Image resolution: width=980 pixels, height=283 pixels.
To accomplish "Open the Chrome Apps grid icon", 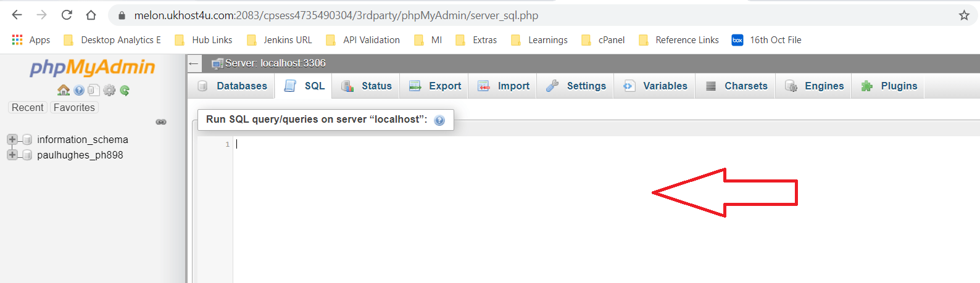I will coord(17,40).
